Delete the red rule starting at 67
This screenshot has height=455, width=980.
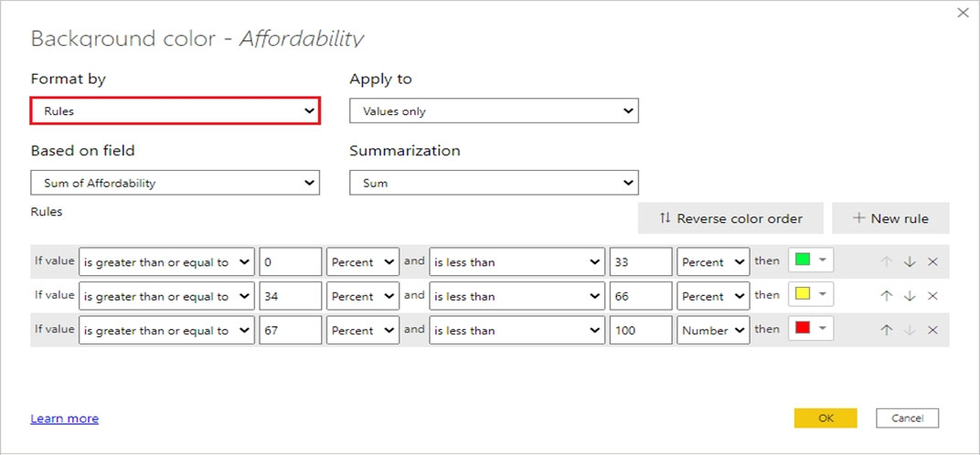click(x=932, y=330)
